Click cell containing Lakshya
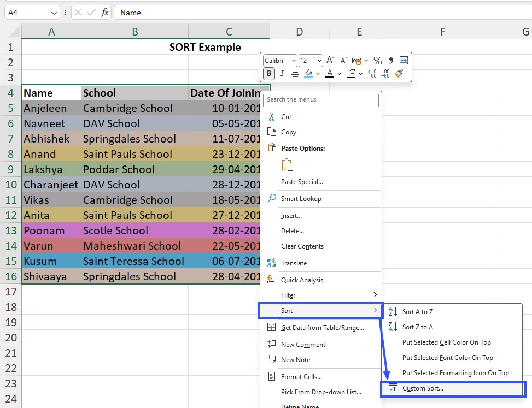 click(51, 169)
